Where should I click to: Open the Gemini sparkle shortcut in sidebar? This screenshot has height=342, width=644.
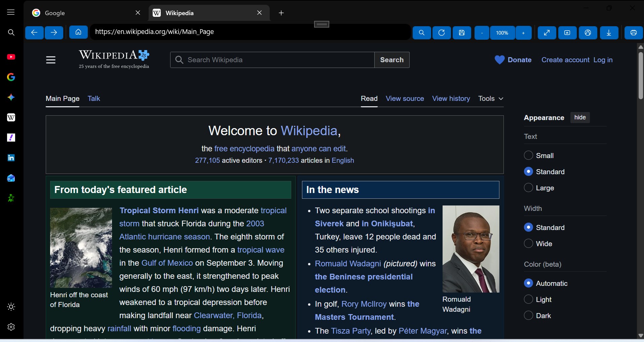pyautogui.click(x=11, y=97)
